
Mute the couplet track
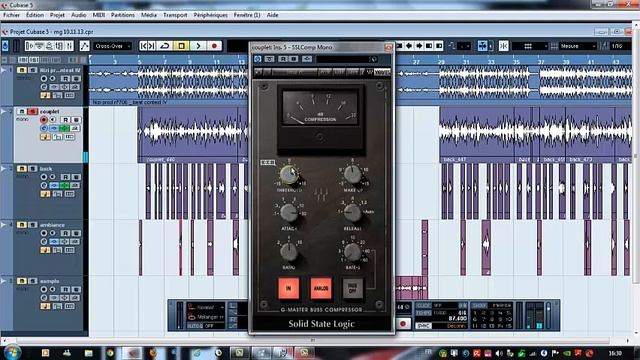(22, 111)
